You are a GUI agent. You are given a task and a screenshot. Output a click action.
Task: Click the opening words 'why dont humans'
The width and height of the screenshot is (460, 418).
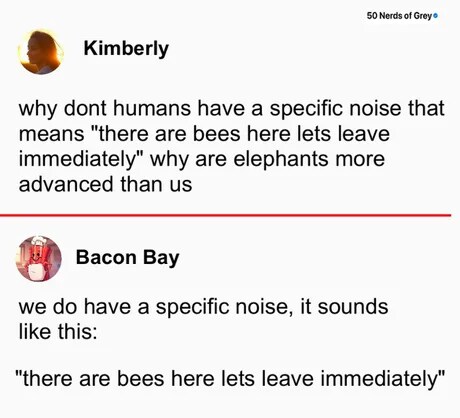pos(105,109)
